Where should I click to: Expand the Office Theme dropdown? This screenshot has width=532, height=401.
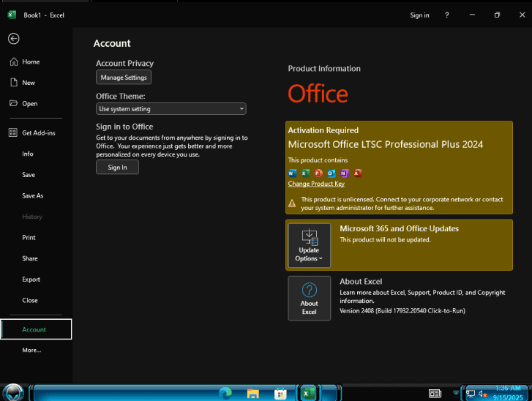click(171, 109)
